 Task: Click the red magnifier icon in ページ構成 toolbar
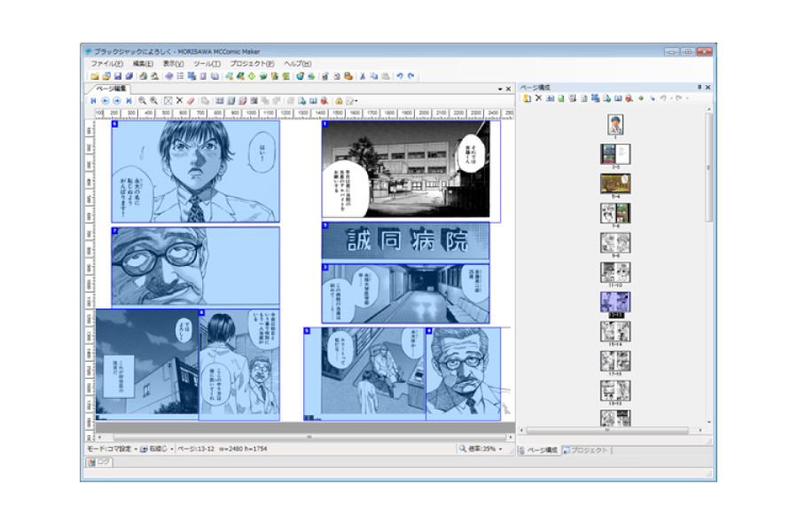point(629,98)
